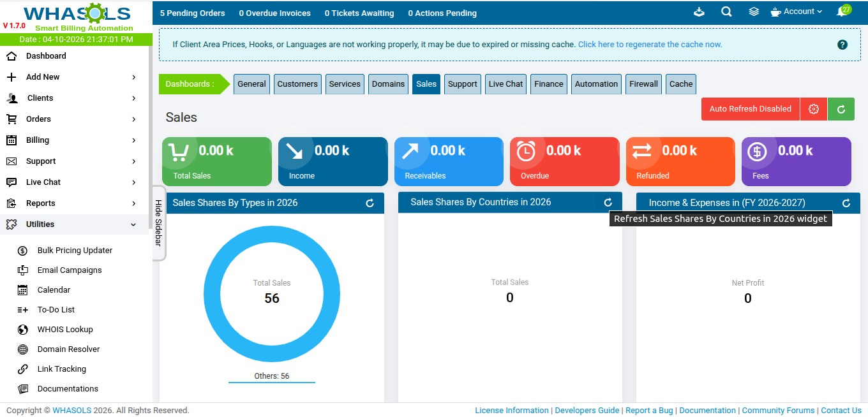
Task: Switch to the Customers dashboard tab
Action: [x=297, y=84]
